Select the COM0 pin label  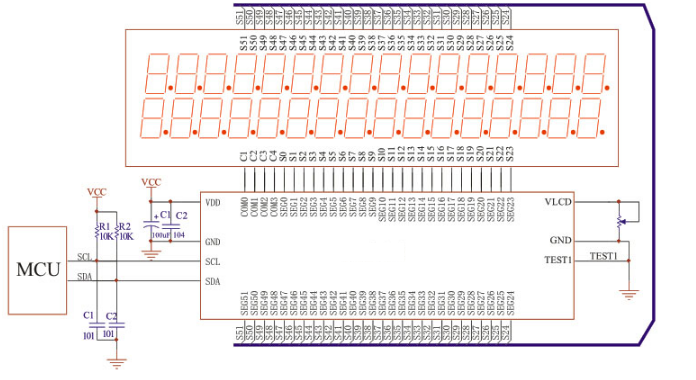coord(245,207)
